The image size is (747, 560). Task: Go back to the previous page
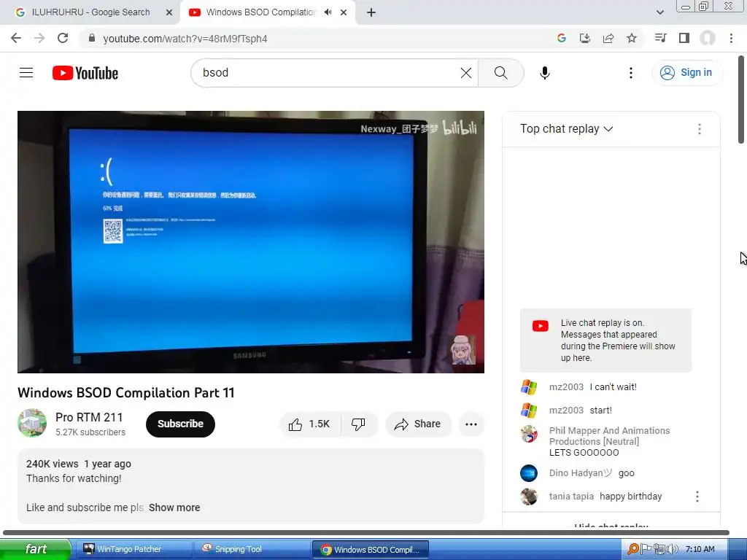click(16, 38)
